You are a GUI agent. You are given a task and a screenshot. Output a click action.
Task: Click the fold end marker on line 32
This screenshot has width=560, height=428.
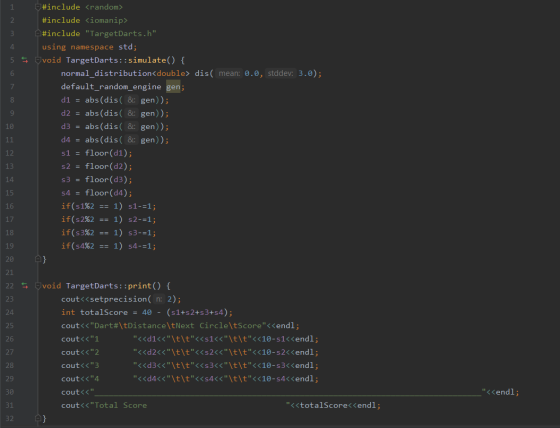coord(38,418)
